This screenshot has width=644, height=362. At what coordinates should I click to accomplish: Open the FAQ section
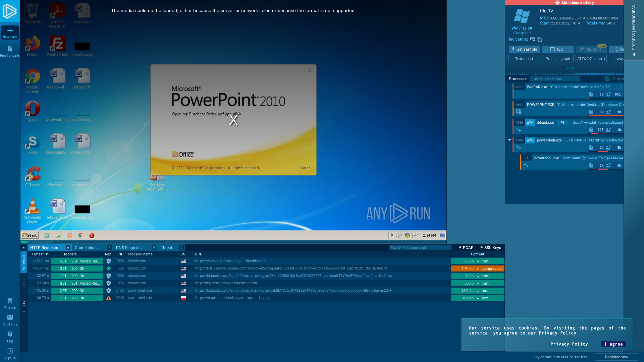pos(10,337)
